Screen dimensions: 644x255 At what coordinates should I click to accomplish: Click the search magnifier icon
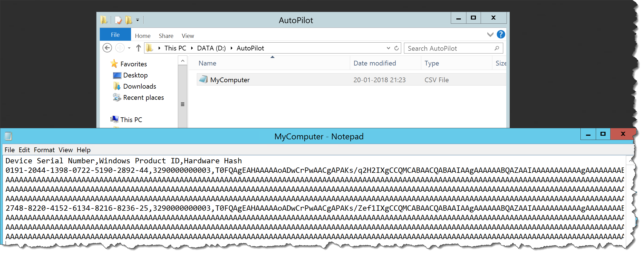pos(497,48)
